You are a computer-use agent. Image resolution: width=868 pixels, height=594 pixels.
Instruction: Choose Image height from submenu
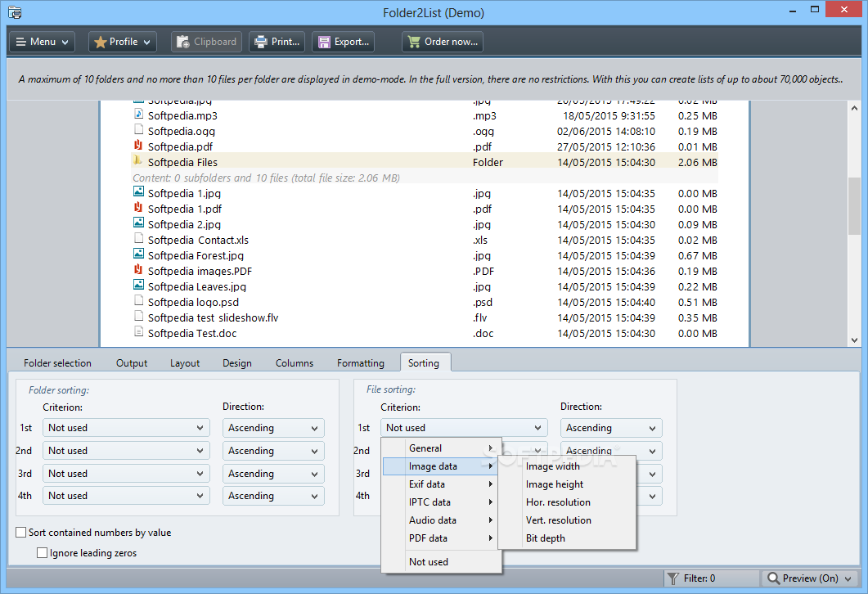pyautogui.click(x=567, y=484)
